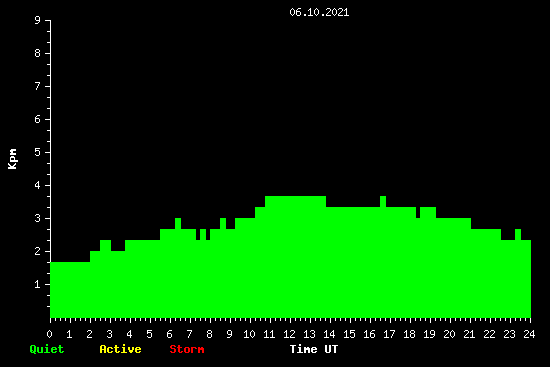Click the narrow green spike near hour 16.5

tap(383, 202)
